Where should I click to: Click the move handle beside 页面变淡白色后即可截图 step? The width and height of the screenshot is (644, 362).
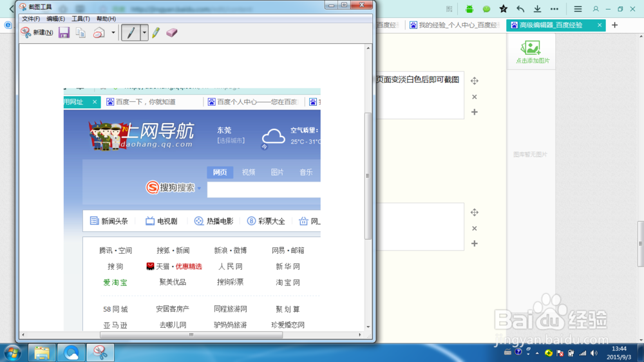[475, 81]
